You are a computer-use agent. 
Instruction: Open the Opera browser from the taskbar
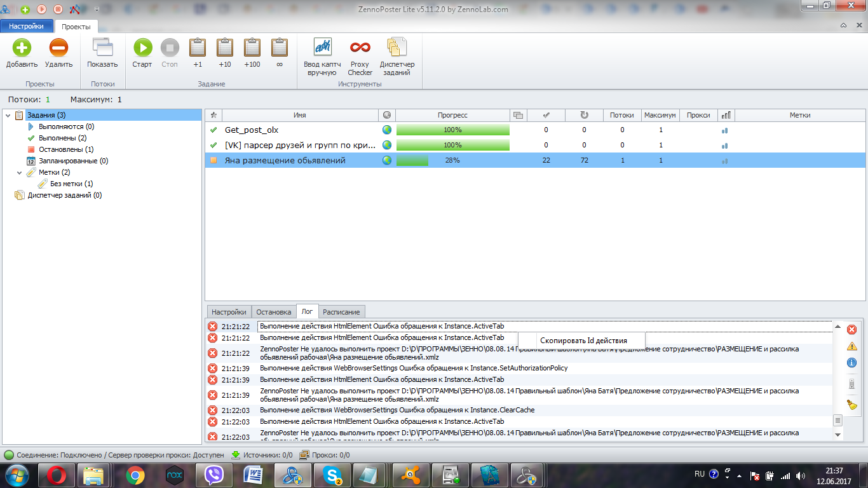56,475
